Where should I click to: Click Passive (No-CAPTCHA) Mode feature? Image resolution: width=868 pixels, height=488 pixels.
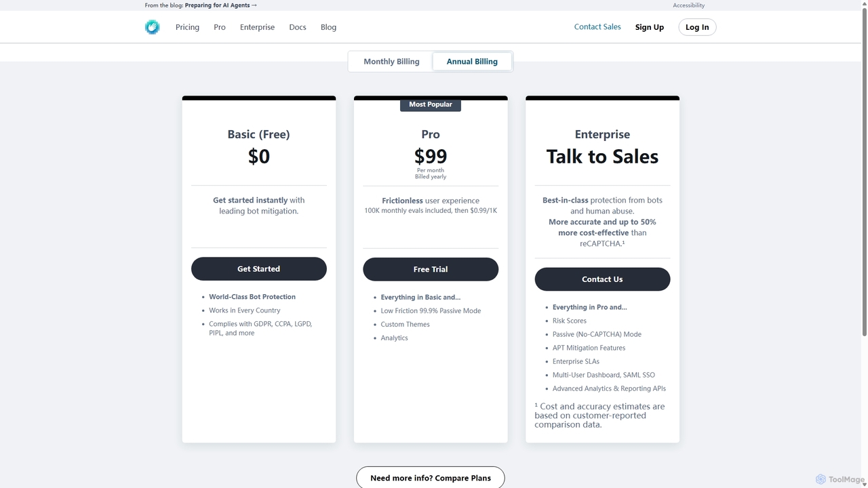click(597, 334)
